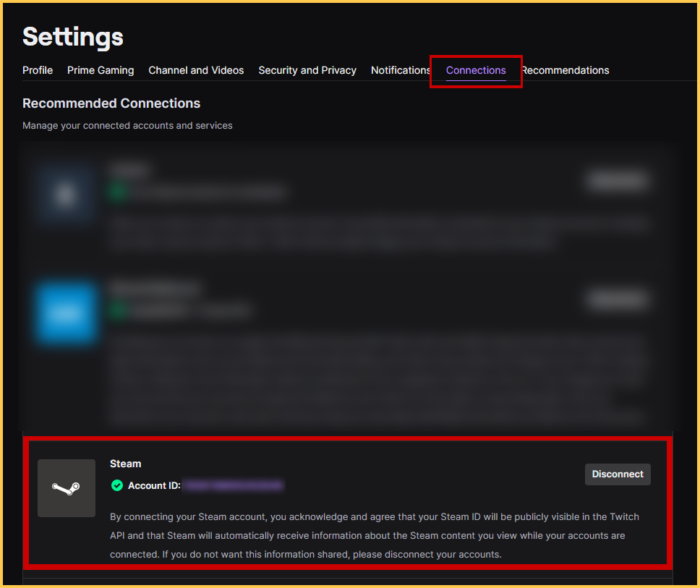Click the Recommended Connections heading
This screenshot has width=700, height=588.
pos(111,103)
